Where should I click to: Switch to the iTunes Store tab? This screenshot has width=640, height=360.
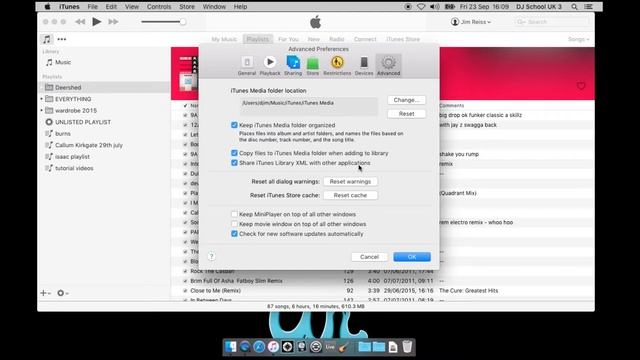(403, 39)
